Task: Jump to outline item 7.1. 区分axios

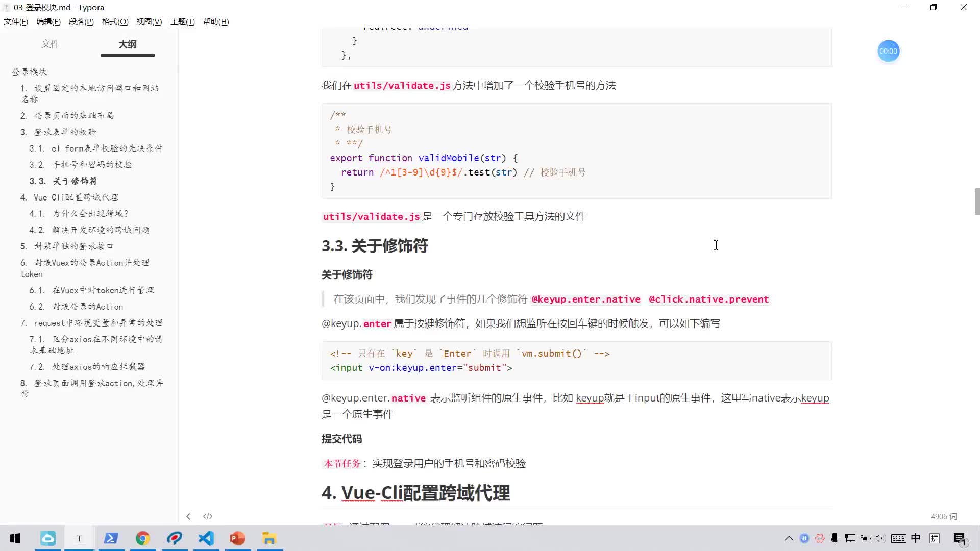Action: (96, 345)
